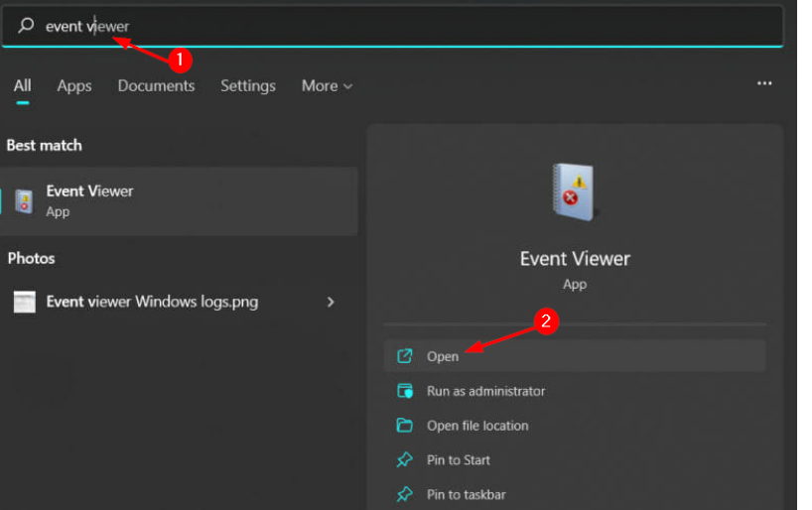This screenshot has height=510, width=812.
Task: Select the All filter tab
Action: coord(22,86)
